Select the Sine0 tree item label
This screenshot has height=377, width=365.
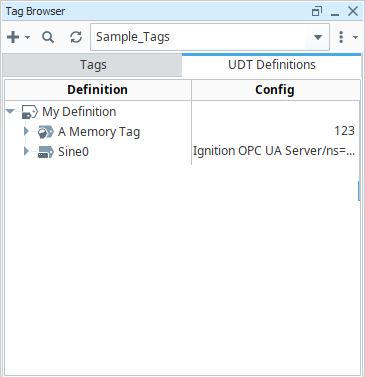pyautogui.click(x=73, y=152)
